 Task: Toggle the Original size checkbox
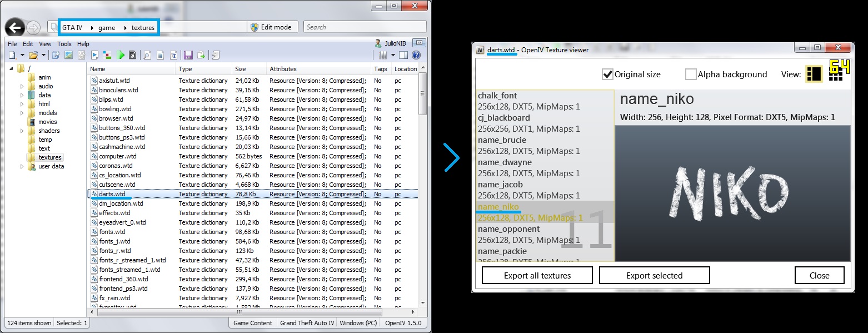click(607, 74)
